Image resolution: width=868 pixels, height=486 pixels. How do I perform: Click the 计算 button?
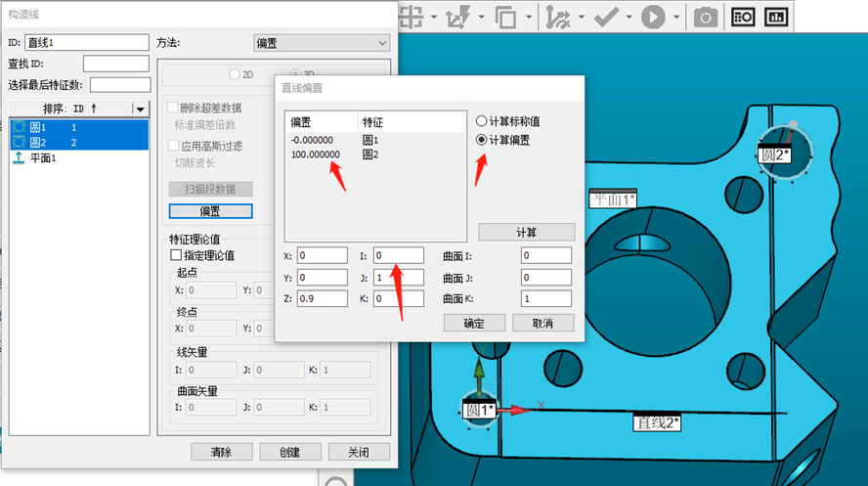(x=526, y=232)
